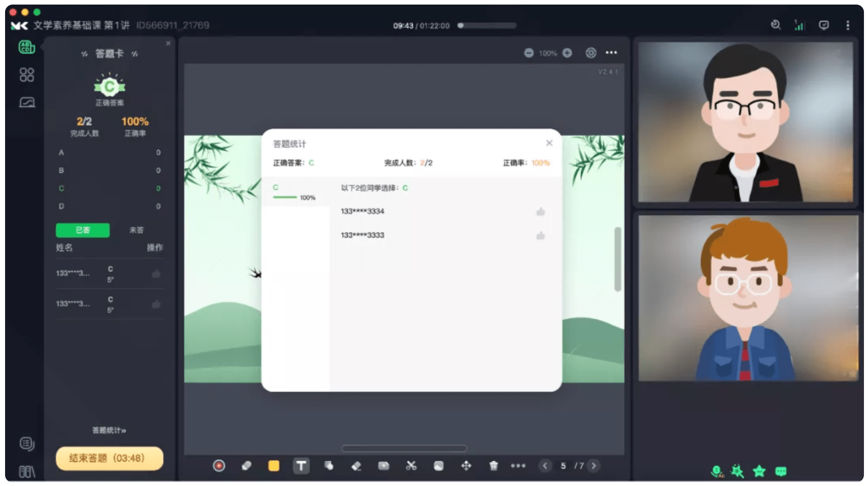End the answering session button
Image resolution: width=868 pixels, height=486 pixels.
click(110, 458)
